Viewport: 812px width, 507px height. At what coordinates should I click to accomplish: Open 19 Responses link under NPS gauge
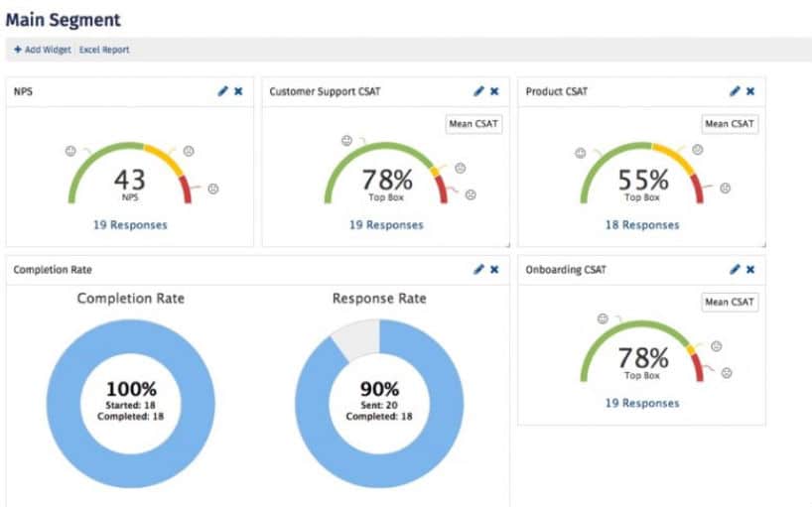click(130, 225)
